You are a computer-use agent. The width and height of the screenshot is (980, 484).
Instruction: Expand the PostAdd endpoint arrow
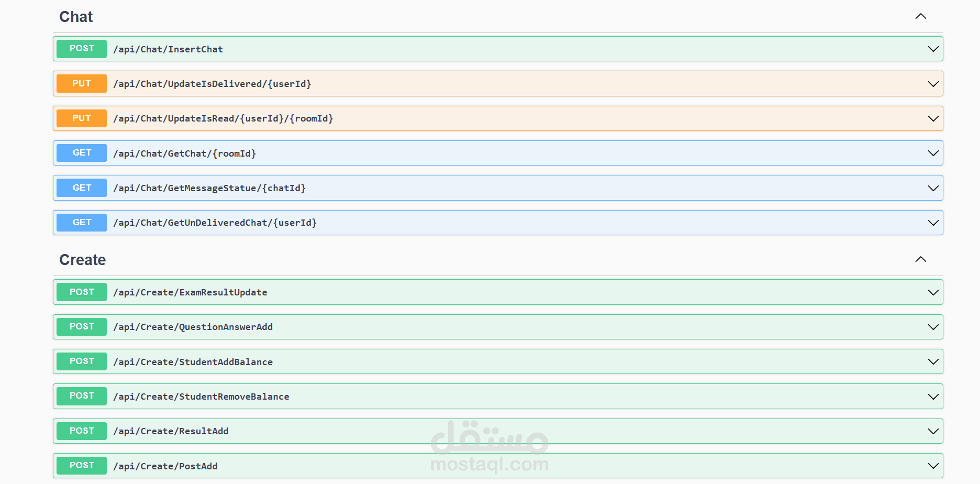(x=933, y=466)
